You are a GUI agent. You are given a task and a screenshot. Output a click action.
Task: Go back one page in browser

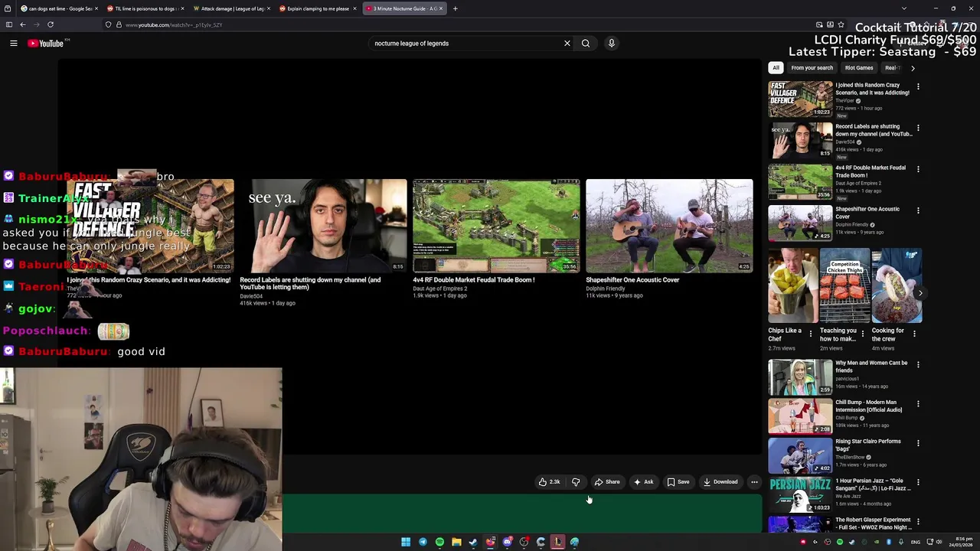[x=23, y=24]
